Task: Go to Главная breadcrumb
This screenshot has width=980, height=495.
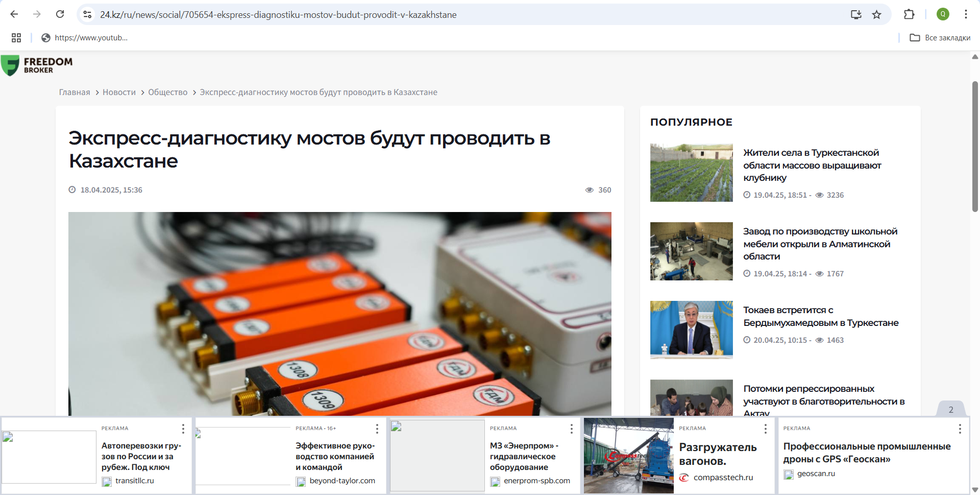Action: 75,92
